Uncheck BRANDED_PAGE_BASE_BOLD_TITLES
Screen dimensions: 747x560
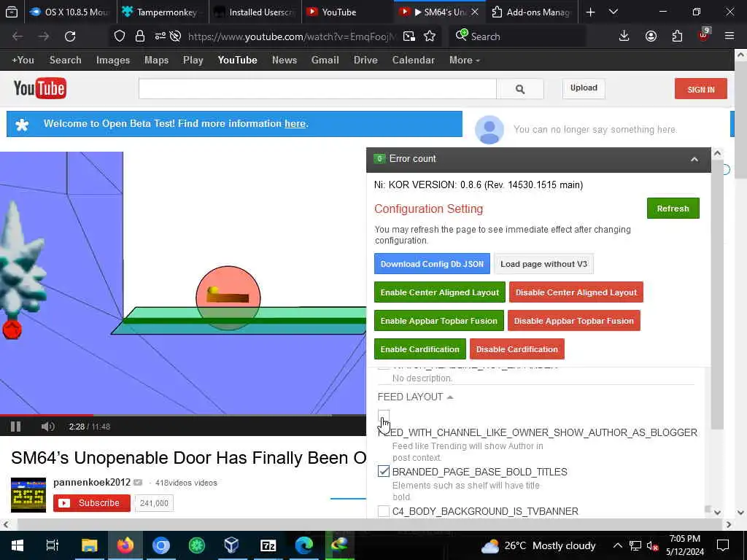(384, 472)
